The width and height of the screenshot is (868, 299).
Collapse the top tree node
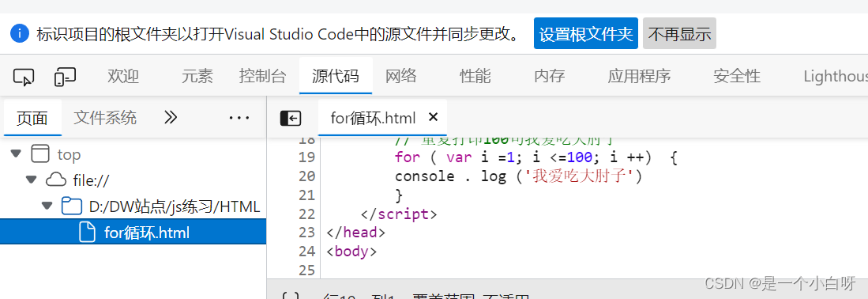click(16, 153)
